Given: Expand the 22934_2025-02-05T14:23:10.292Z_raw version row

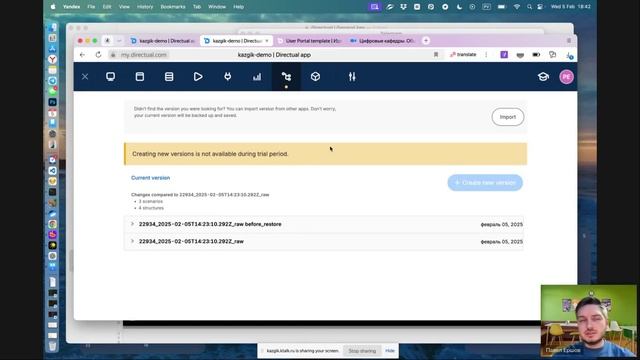Looking at the screenshot, I should [x=324, y=242].
